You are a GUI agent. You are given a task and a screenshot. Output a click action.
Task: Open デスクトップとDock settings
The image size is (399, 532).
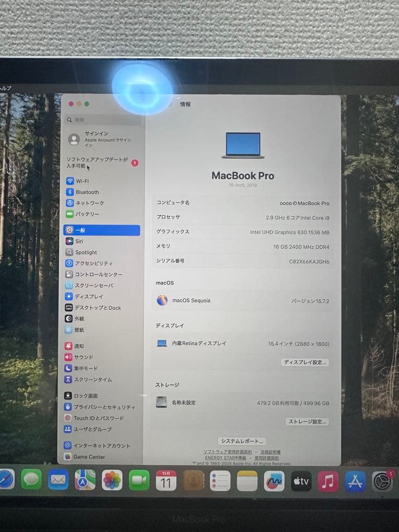pyautogui.click(x=93, y=308)
